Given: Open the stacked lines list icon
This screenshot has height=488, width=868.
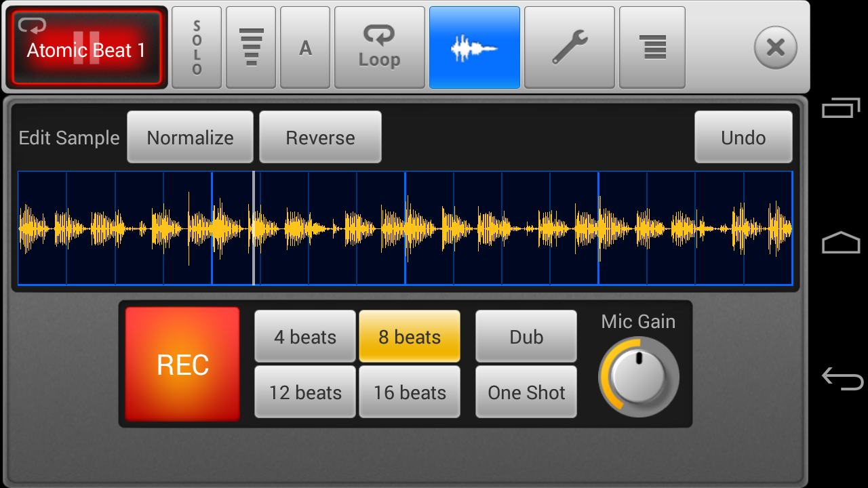Looking at the screenshot, I should click(652, 47).
